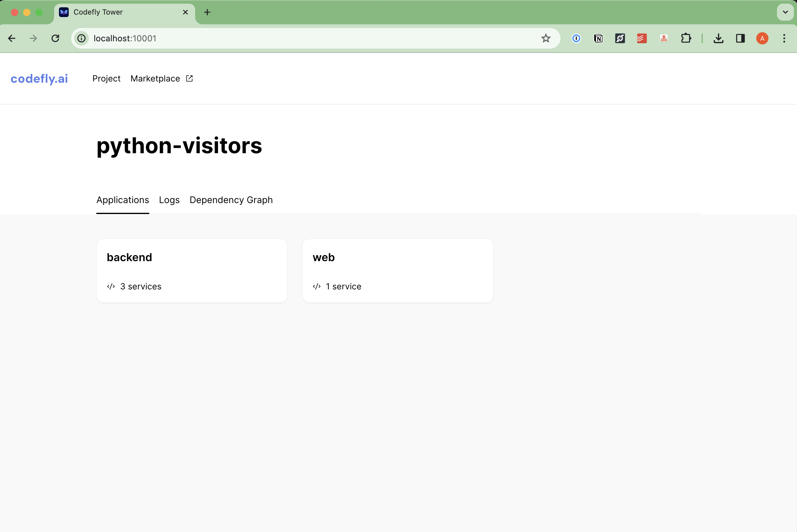Image resolution: width=797 pixels, height=532 pixels.
Task: Select the Codefly Tower browser tab
Action: [x=124, y=12]
